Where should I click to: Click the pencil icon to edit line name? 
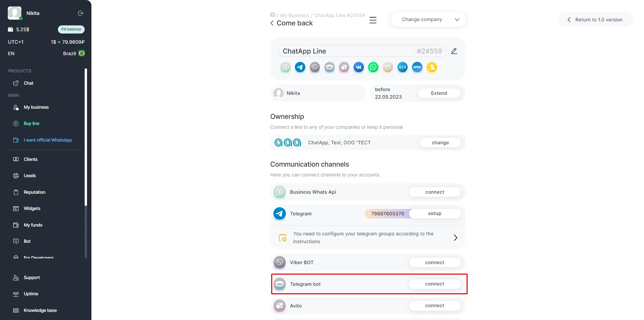point(454,51)
